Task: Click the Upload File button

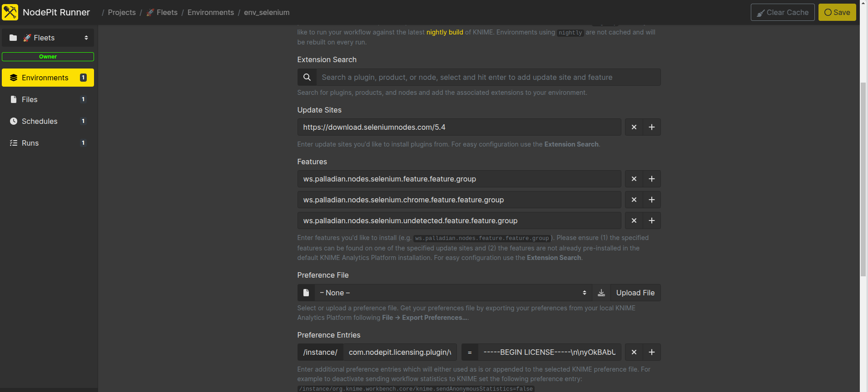Action: 635,293
